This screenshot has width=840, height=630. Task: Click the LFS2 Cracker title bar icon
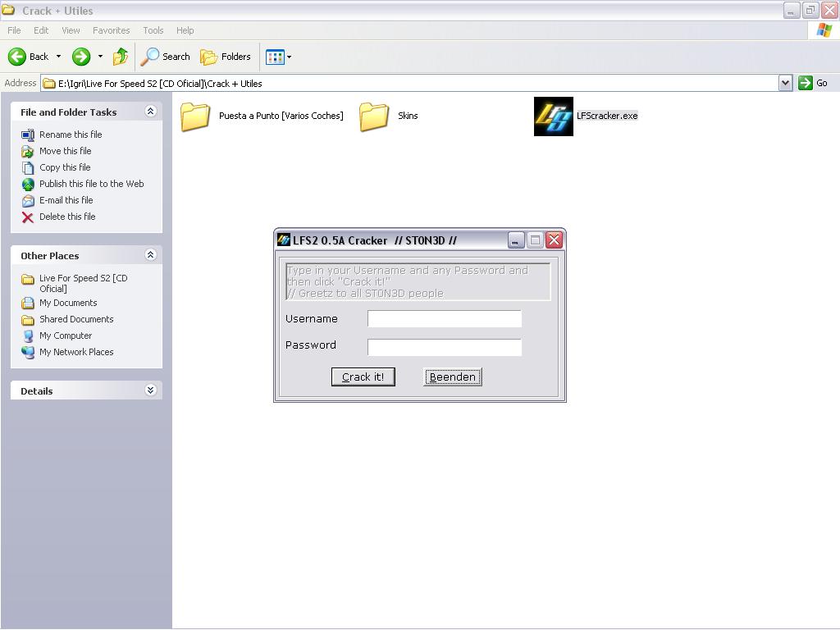pos(283,240)
